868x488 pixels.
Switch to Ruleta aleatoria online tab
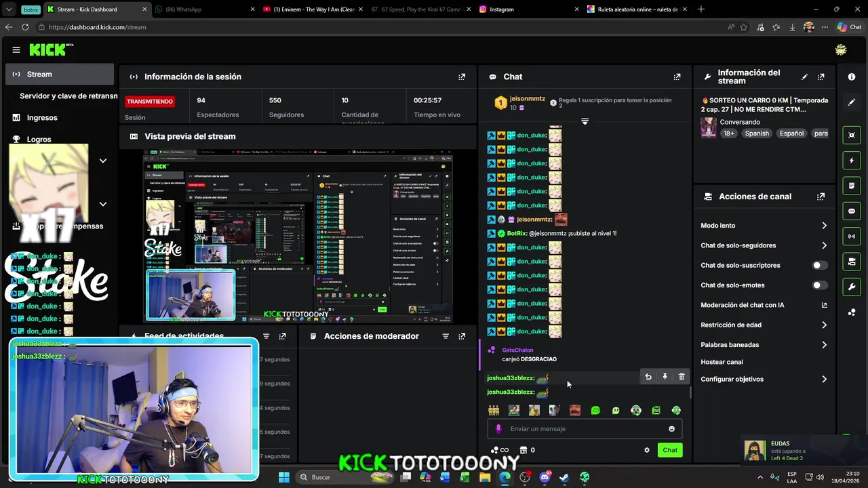637,9
